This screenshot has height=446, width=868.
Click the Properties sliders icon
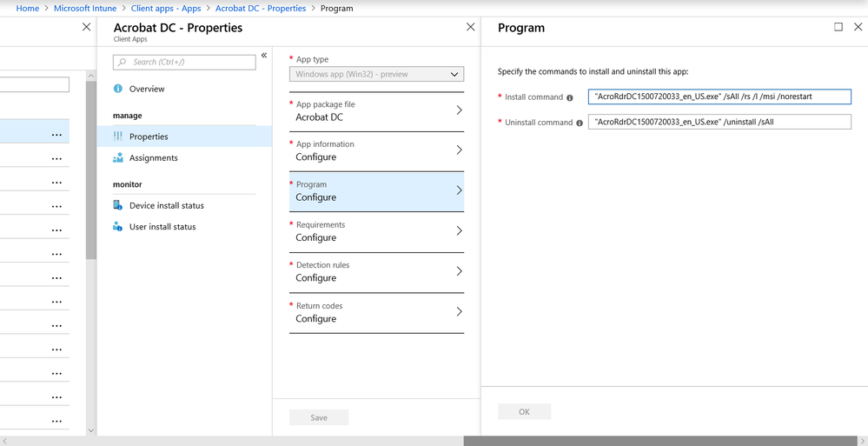click(x=117, y=136)
